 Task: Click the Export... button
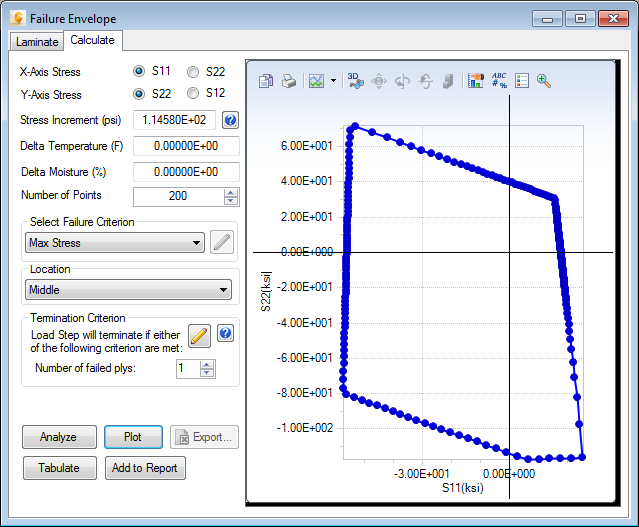[x=204, y=437]
